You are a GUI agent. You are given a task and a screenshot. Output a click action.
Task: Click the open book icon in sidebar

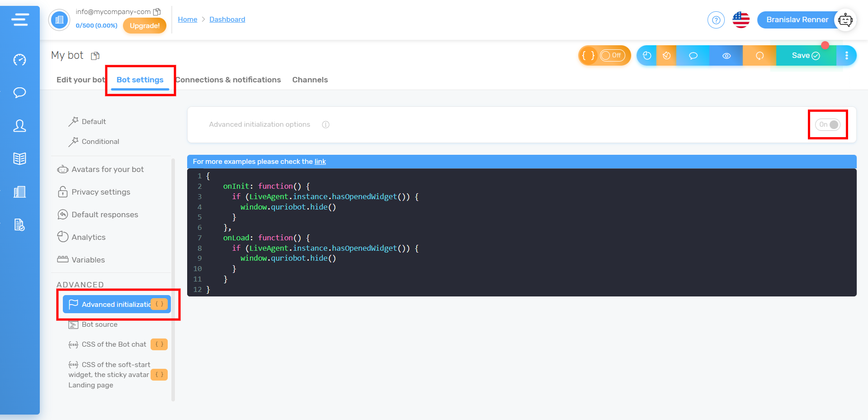19,158
